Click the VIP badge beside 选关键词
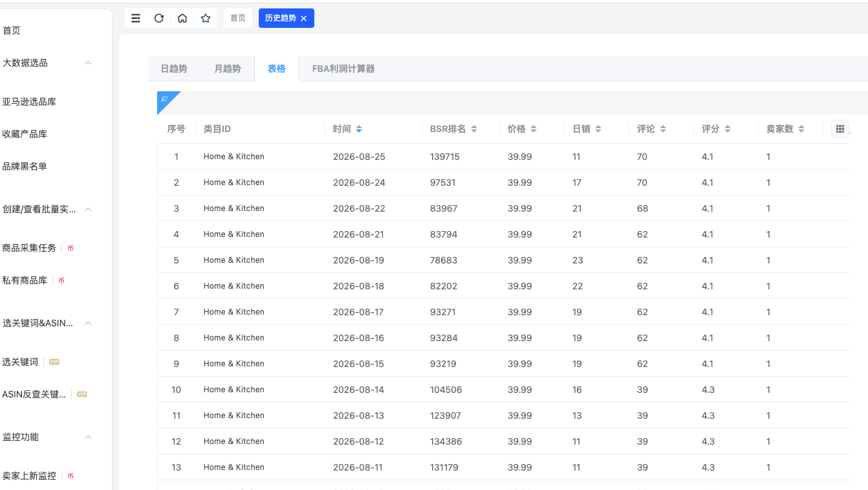Image resolution: width=868 pixels, height=490 pixels. click(x=54, y=362)
